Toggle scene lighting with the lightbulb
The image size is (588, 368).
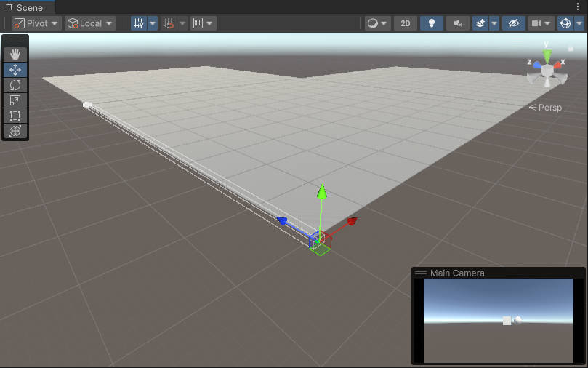click(432, 23)
